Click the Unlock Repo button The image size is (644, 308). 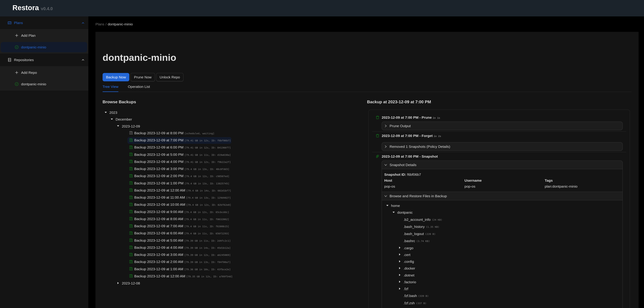(x=169, y=77)
